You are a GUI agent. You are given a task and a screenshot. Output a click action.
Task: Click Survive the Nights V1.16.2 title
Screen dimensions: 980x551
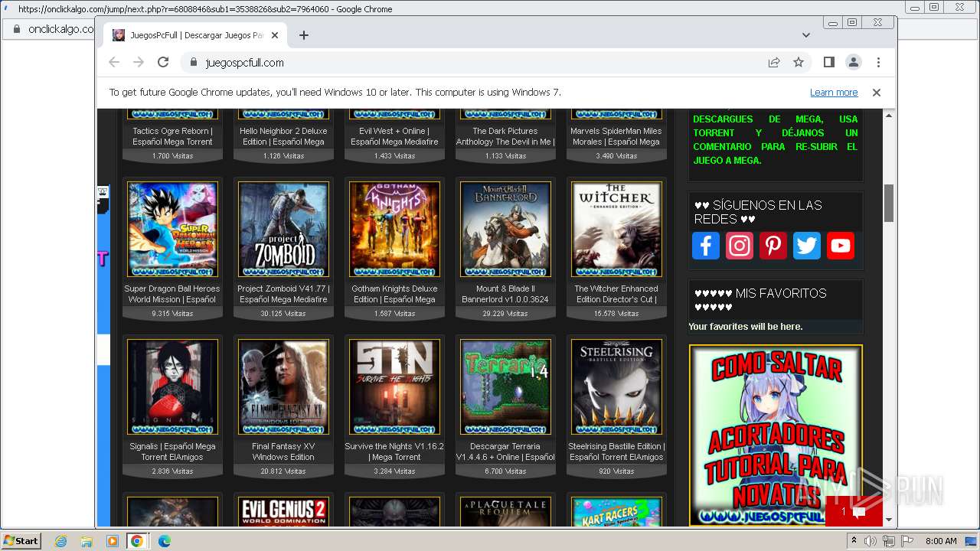[394, 452]
